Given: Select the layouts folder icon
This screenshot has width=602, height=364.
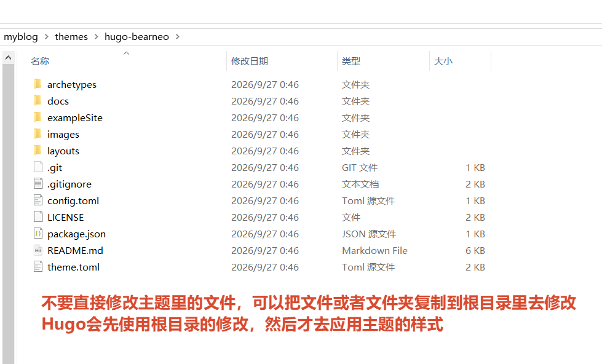Looking at the screenshot, I should point(38,150).
